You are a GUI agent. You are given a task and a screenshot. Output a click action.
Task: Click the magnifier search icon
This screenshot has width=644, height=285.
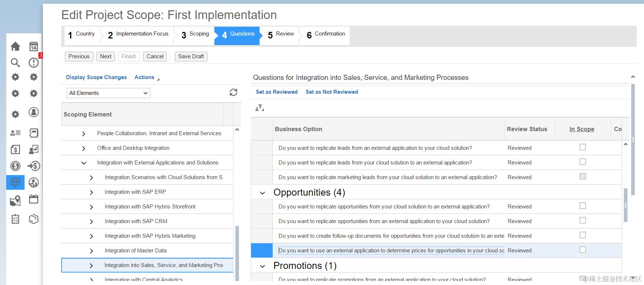(15, 63)
